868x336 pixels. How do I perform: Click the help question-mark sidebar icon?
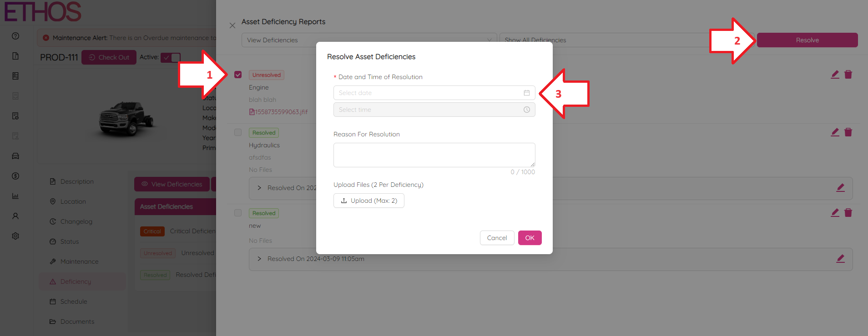tap(15, 36)
